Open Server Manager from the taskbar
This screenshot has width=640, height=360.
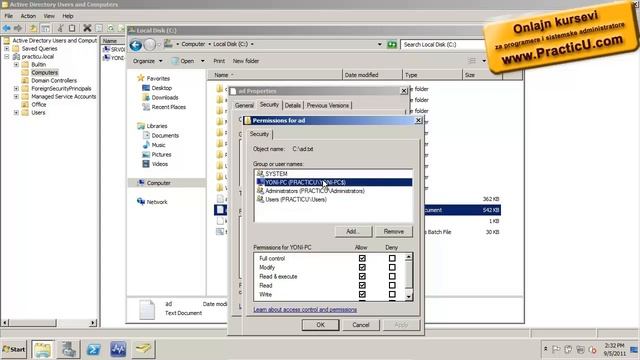(x=69, y=349)
